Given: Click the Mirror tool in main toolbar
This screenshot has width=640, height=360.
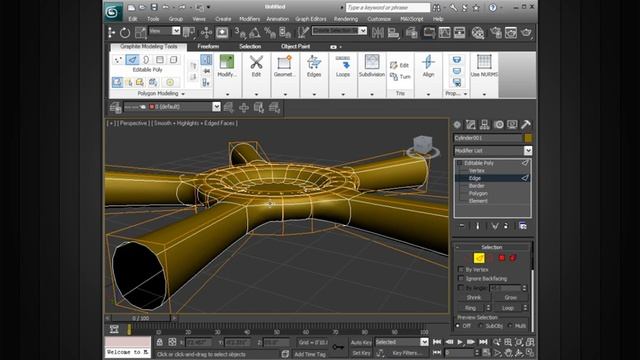Looking at the screenshot, I should (378, 32).
